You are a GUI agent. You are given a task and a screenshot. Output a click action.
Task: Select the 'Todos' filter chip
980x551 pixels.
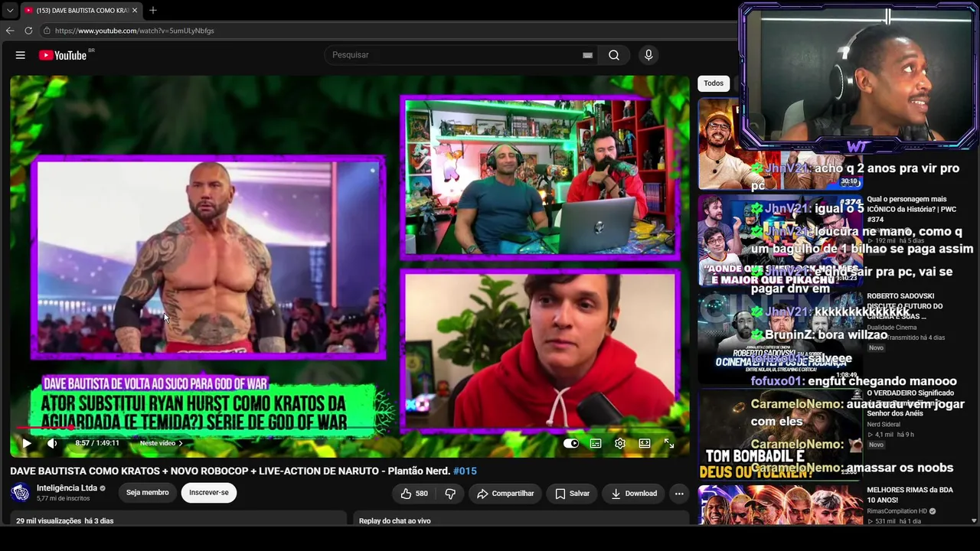coord(714,83)
